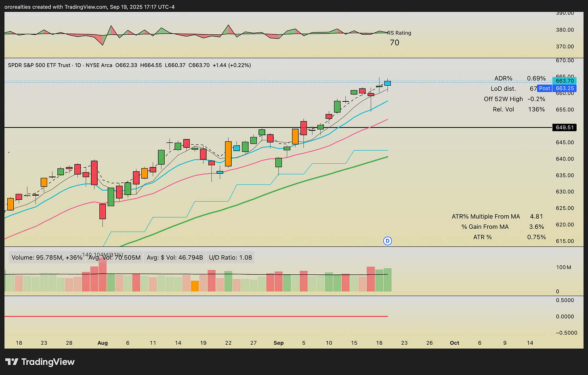This screenshot has height=375, width=588.
Task: Click the 615.00 price axis label
Action: coord(565,241)
